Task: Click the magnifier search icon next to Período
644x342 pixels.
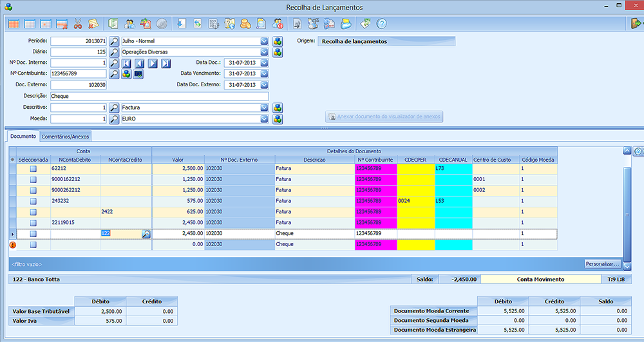Action: click(x=114, y=41)
